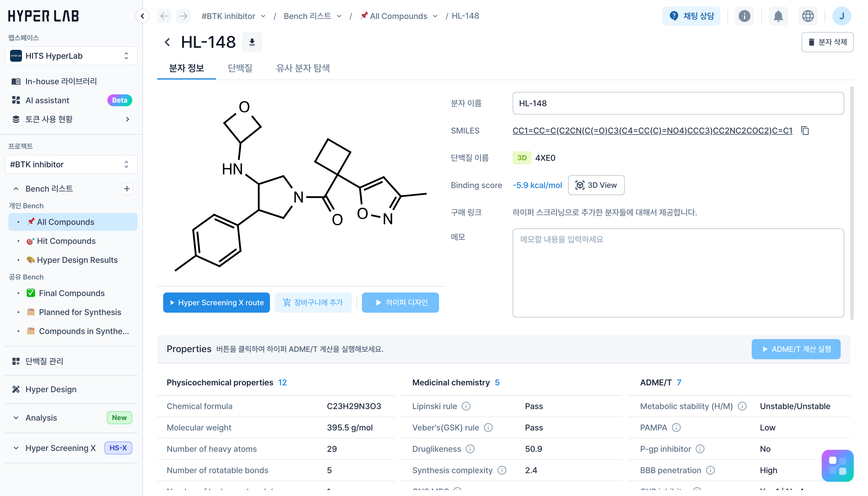Click the info icon in the top bar
This screenshot has width=868, height=496.
point(744,16)
